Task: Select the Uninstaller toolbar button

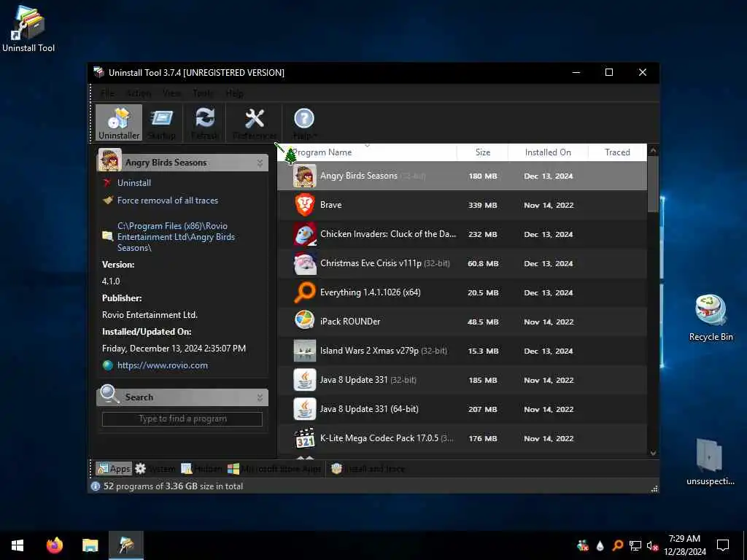Action: (119, 122)
